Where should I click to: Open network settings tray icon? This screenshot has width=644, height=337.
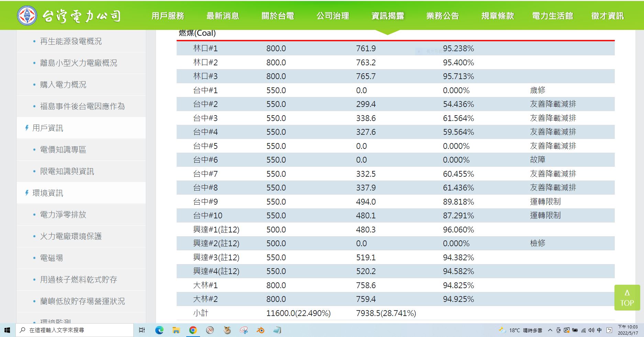tap(584, 330)
